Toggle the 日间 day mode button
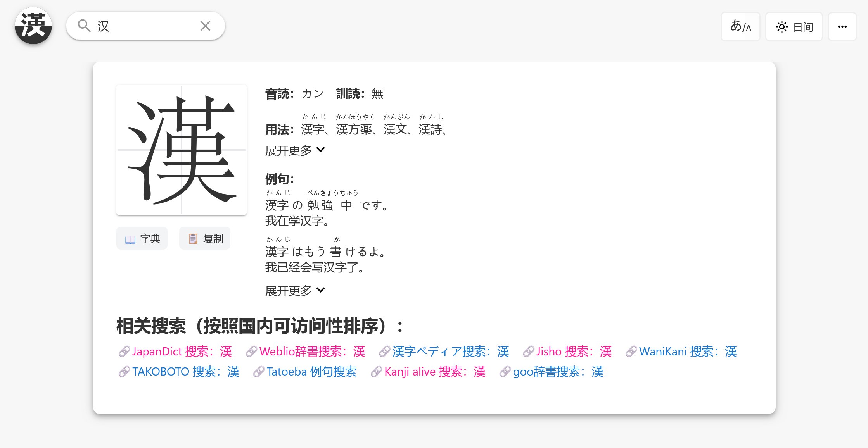 point(794,26)
